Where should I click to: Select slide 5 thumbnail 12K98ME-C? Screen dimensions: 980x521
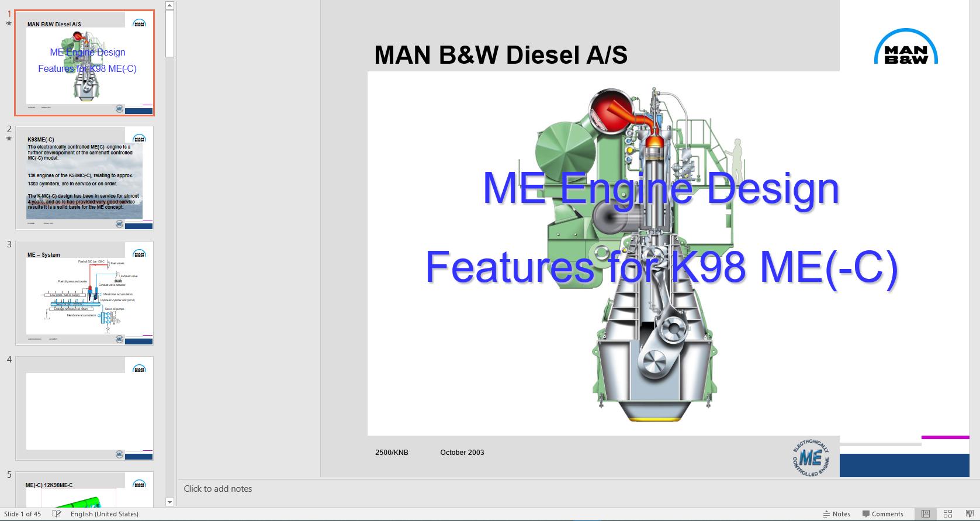85,489
